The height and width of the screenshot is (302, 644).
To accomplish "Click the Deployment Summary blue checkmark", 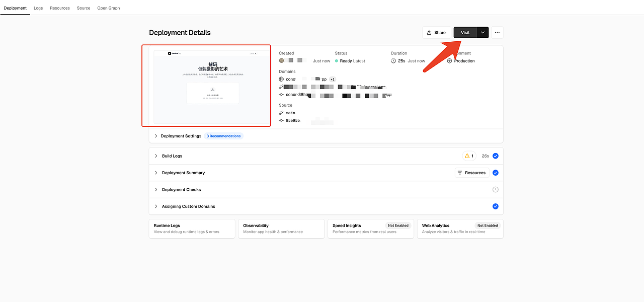I will [x=496, y=173].
